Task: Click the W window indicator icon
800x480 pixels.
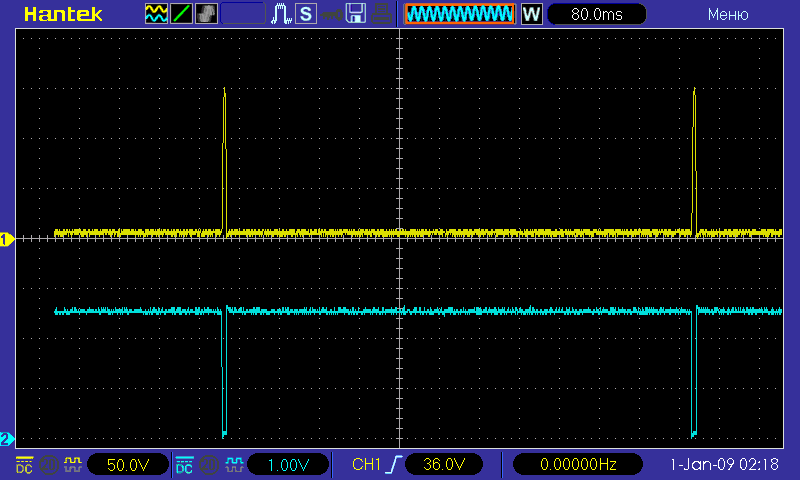Action: pyautogui.click(x=532, y=14)
